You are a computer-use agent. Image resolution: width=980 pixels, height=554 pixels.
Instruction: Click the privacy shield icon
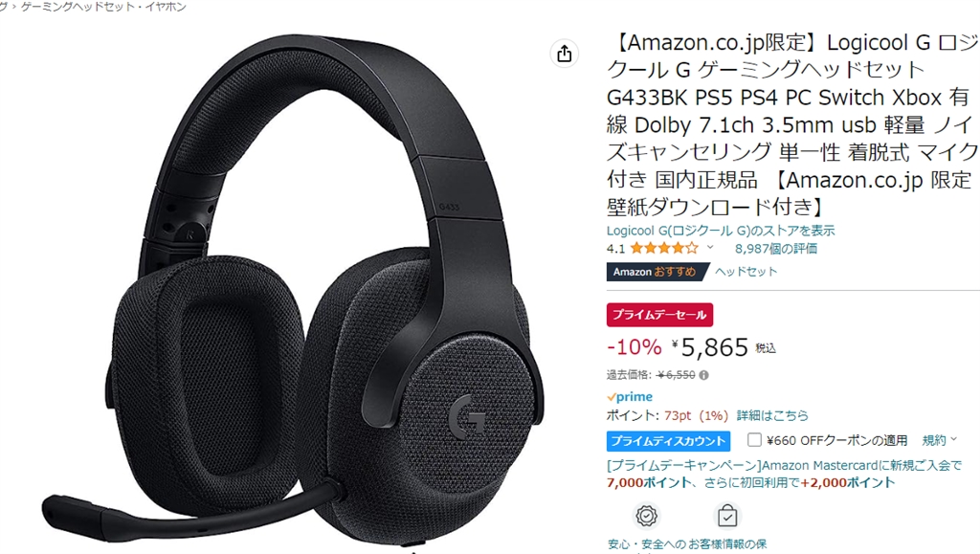[646, 516]
